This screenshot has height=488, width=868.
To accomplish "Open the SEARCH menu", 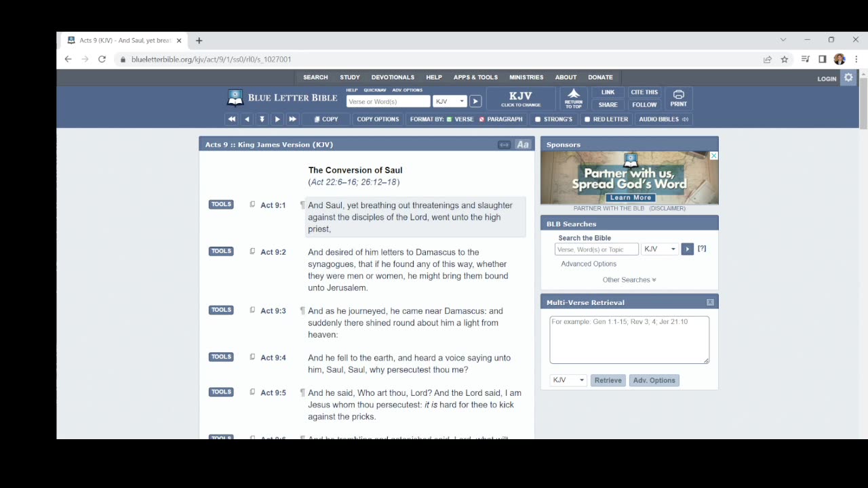I will click(x=315, y=77).
